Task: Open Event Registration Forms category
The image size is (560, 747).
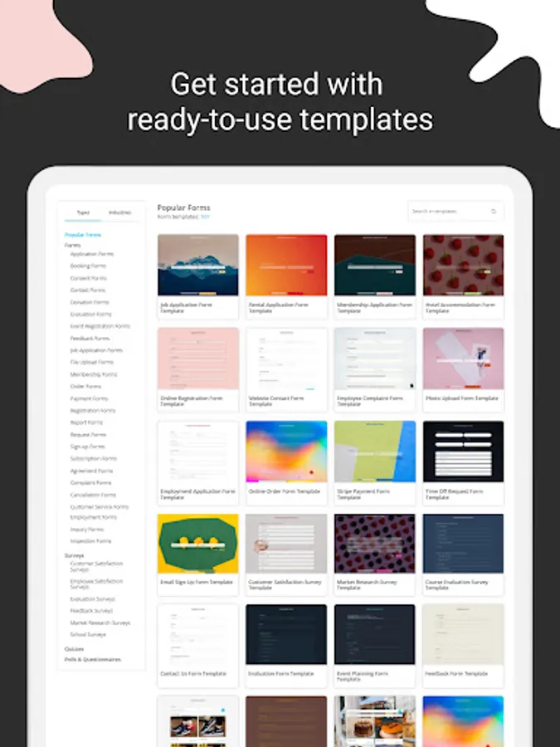Action: [100, 326]
